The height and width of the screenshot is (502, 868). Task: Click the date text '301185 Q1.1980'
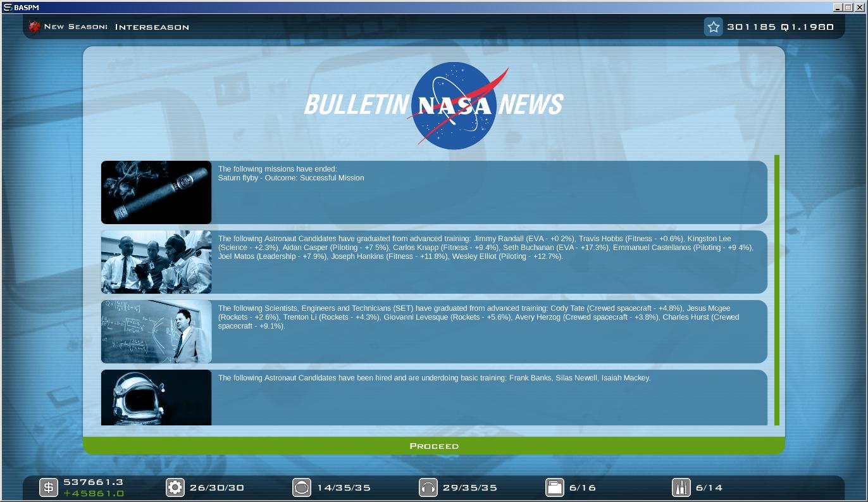[x=781, y=27]
